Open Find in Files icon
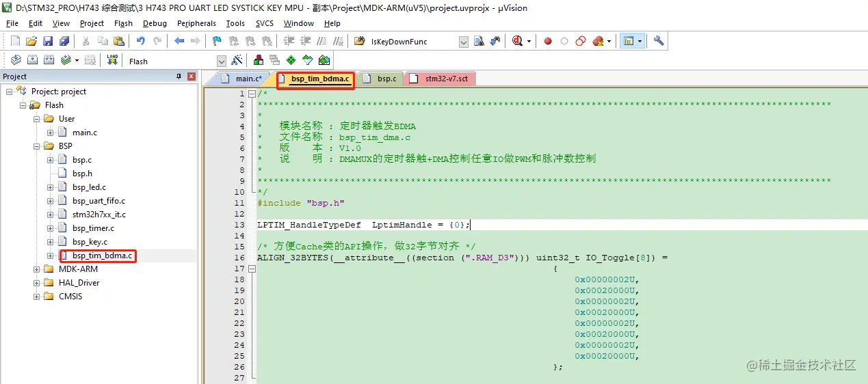868x384 pixels. click(x=360, y=41)
